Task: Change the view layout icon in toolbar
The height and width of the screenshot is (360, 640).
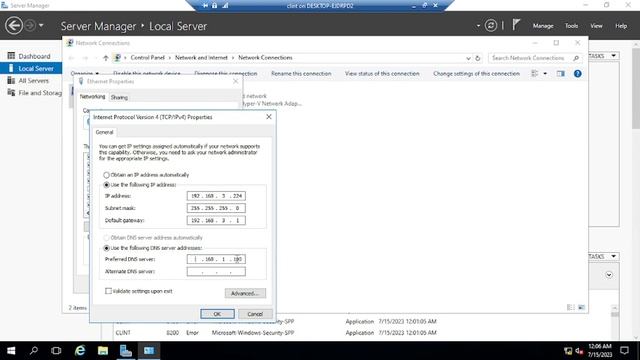Action: [534, 73]
